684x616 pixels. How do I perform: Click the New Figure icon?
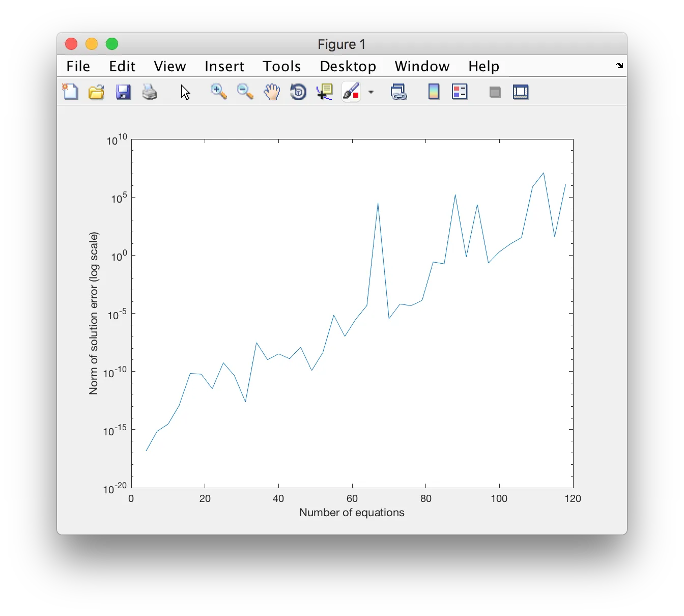[70, 92]
